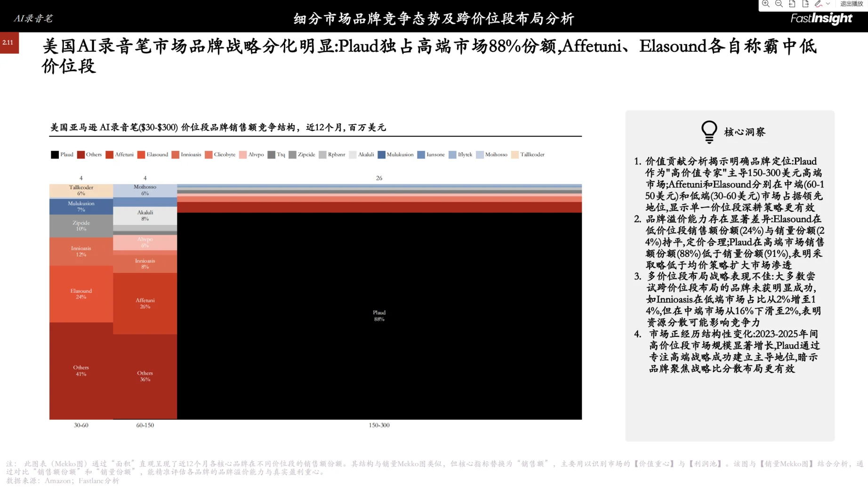868x494 pixels.
Task: Select the Plaud 88% chart segment
Action: pos(379,316)
